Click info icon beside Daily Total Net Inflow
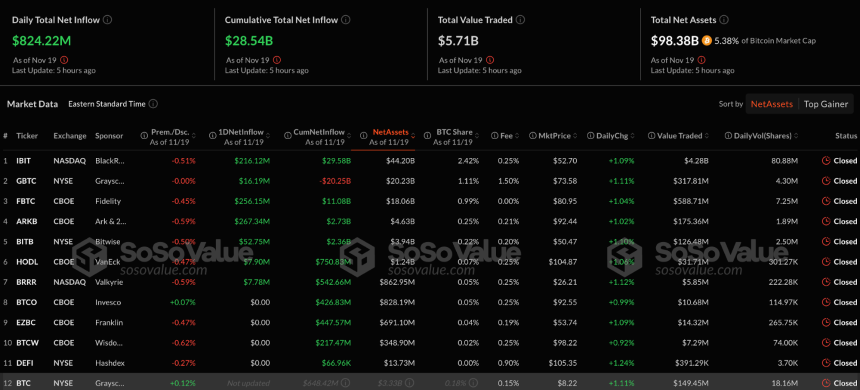This screenshot has width=860, height=390. click(108, 20)
